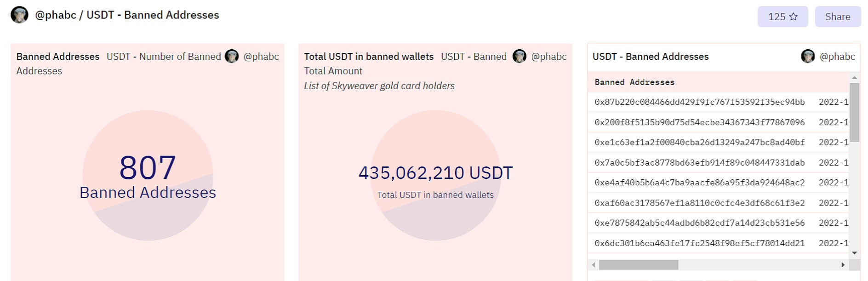Click the avatar in the USDT - Banned Addresses table header
The height and width of the screenshot is (281, 868).
click(808, 56)
